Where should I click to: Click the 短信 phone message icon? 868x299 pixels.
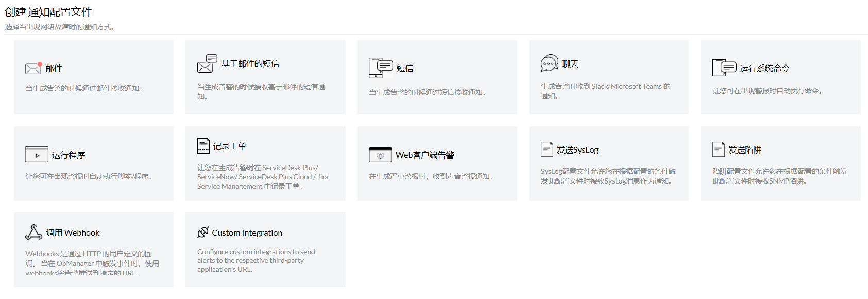(x=381, y=68)
